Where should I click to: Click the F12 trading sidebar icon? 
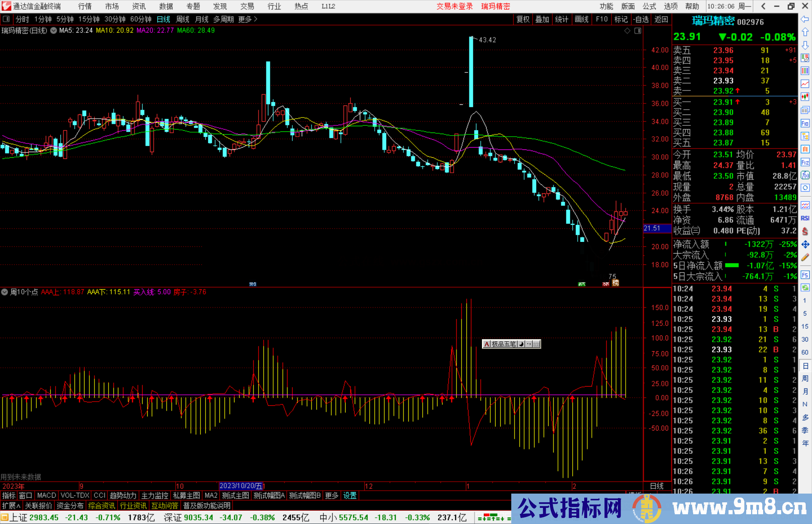point(805,162)
